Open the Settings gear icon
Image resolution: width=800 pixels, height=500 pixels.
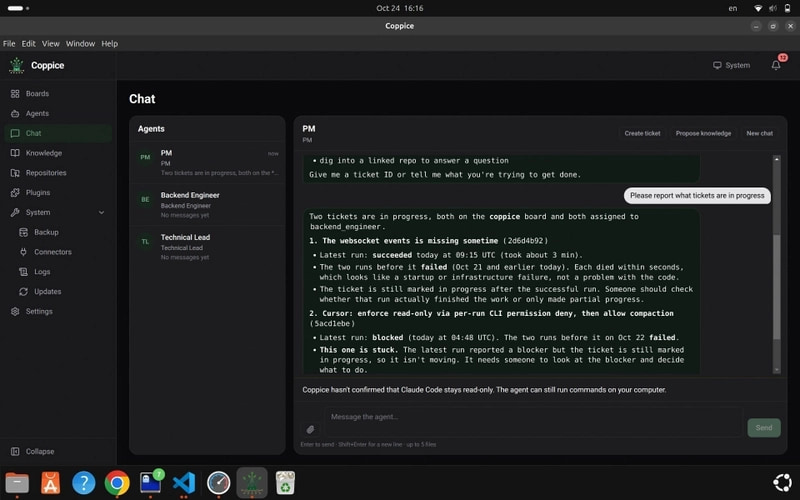click(x=15, y=311)
